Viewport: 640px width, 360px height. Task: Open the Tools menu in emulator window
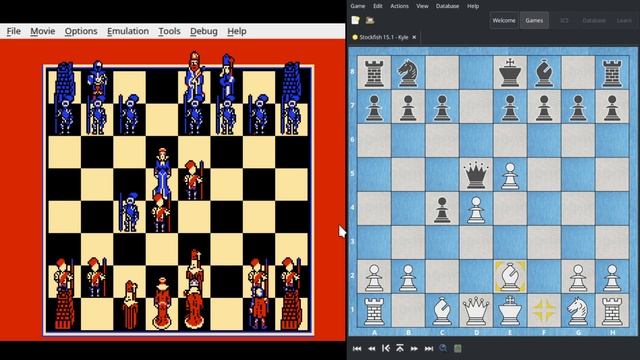coord(169,31)
